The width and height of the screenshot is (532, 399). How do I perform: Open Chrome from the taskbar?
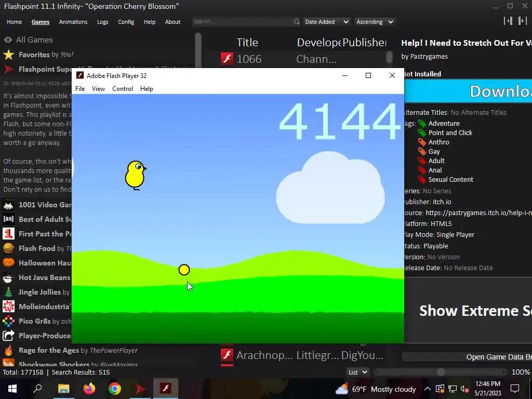(x=115, y=389)
